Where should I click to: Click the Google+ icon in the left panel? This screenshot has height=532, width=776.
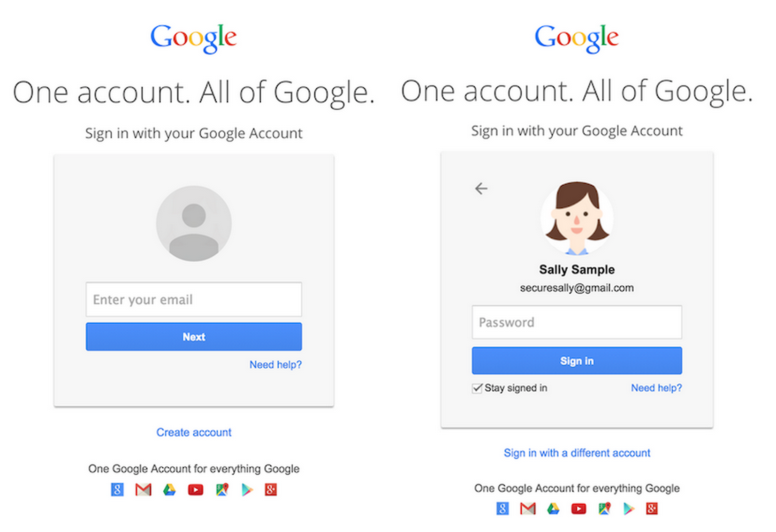click(271, 489)
